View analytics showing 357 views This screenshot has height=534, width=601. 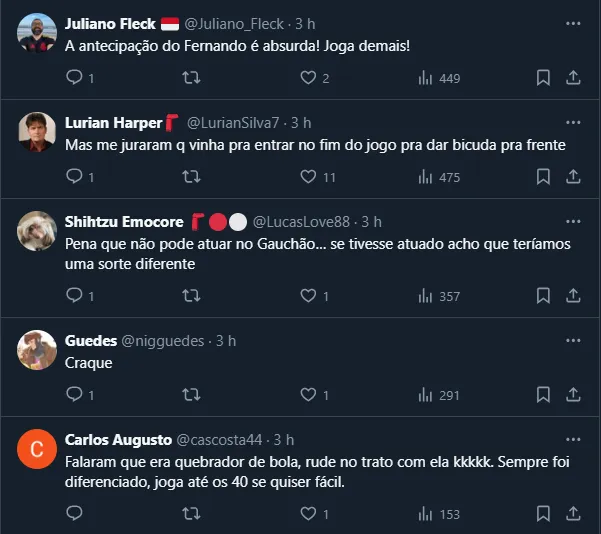click(x=425, y=296)
